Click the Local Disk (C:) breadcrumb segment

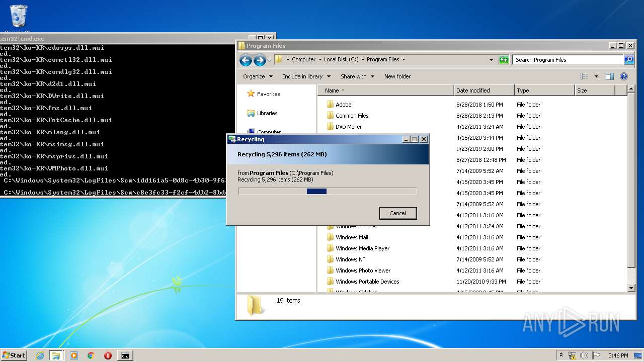point(341,59)
